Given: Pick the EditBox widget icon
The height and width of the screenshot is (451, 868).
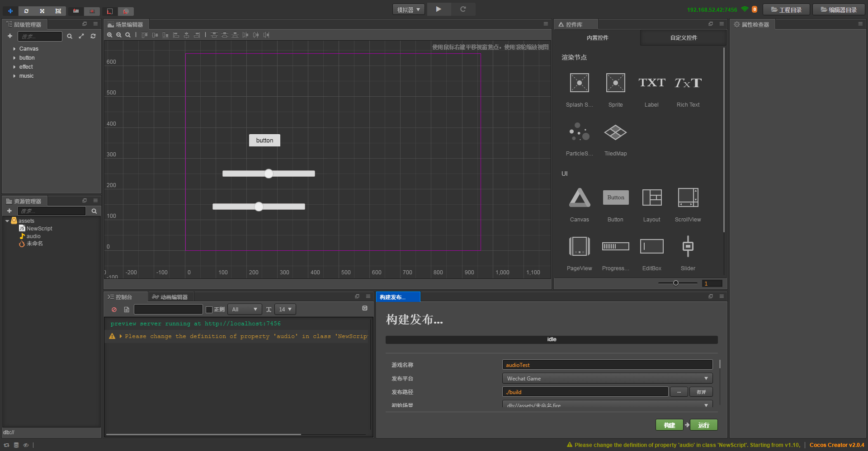Looking at the screenshot, I should click(x=652, y=246).
